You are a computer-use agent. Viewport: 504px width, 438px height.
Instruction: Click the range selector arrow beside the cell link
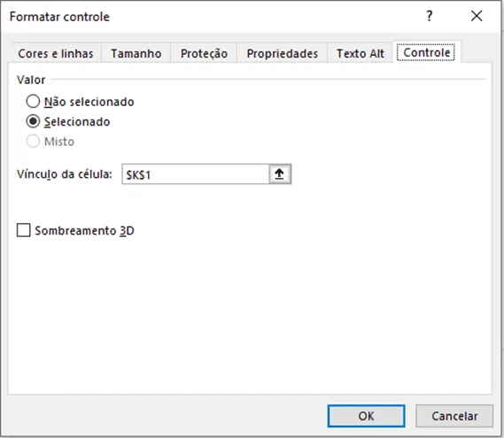(279, 174)
